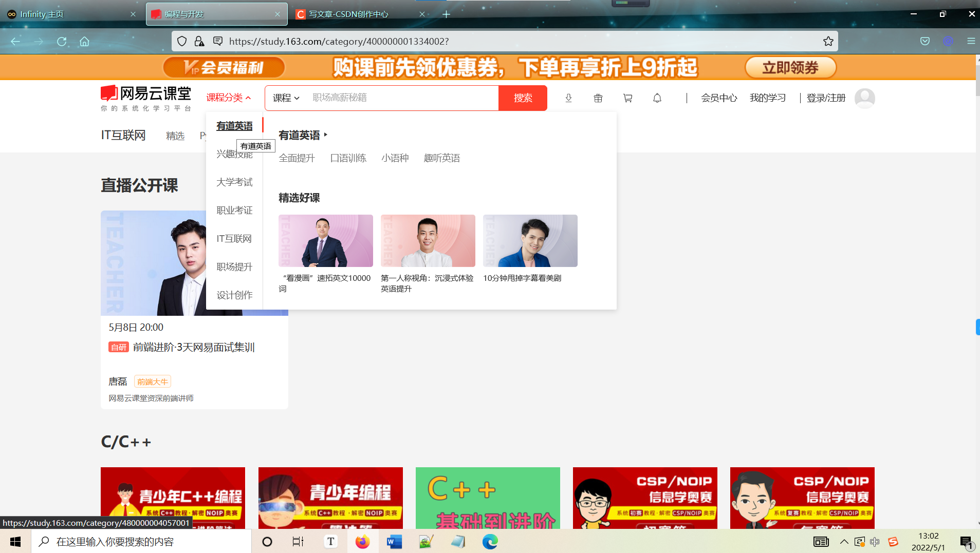Screen dimensions: 980x553
Task: Select IT互联网 category in dropdown
Action: pos(234,239)
